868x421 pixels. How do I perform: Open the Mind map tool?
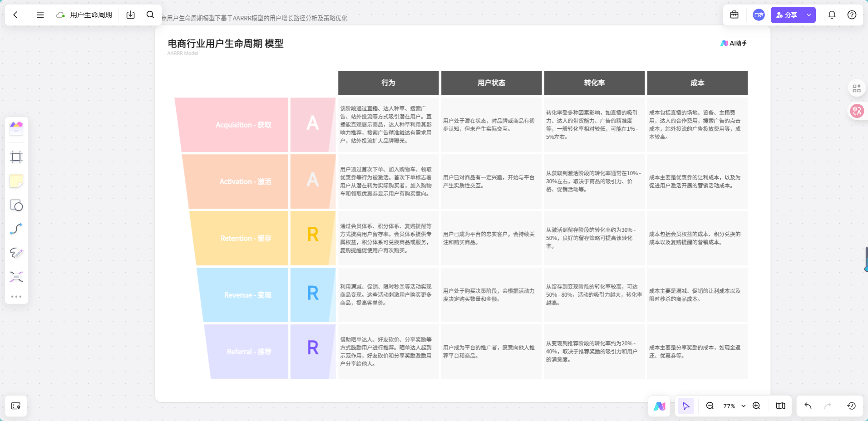pos(16,277)
